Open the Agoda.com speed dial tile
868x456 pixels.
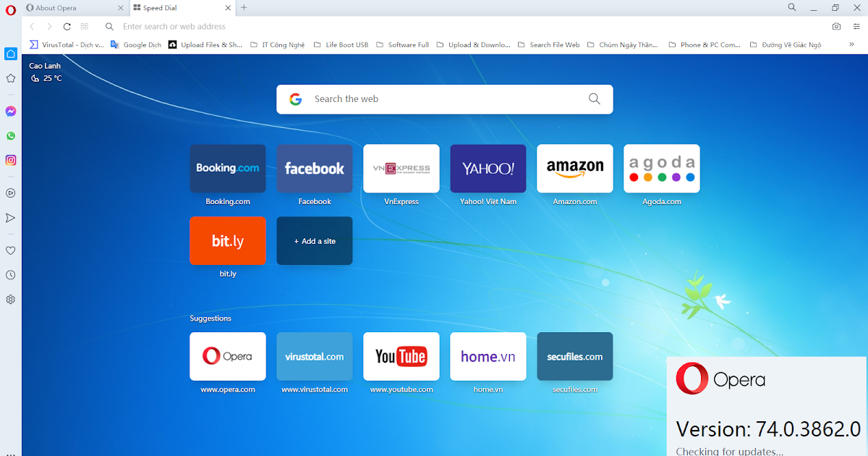(662, 168)
